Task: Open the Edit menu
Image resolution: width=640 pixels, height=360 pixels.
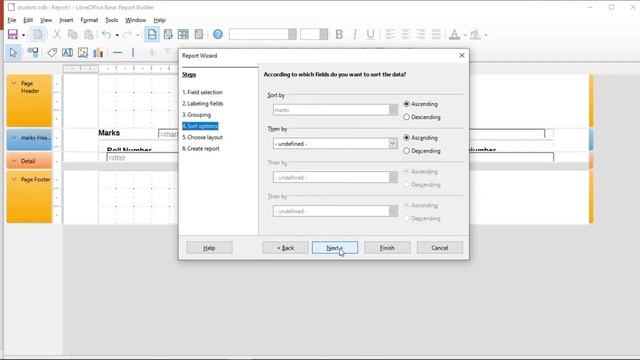Action: tap(28, 20)
